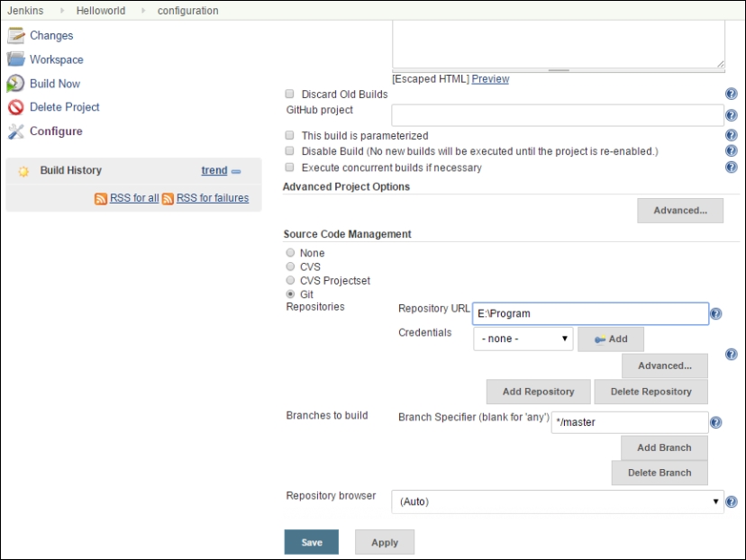Open help for GitHub project field
Viewport: 746px width, 560px height.
732,115
